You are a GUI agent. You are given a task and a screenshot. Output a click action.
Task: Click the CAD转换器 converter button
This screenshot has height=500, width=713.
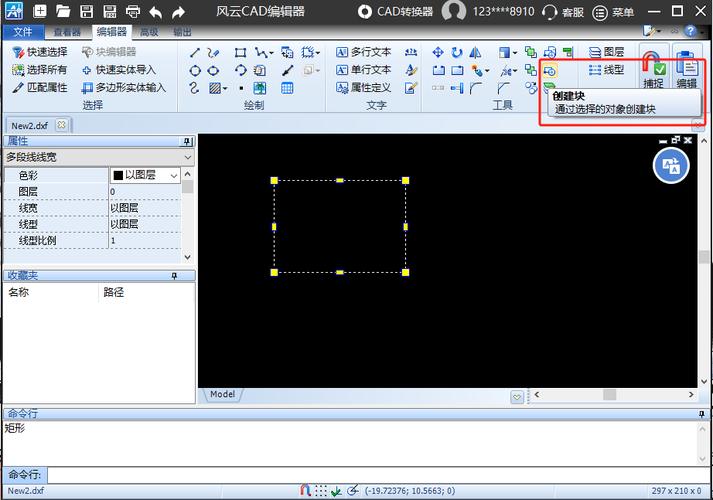pyautogui.click(x=397, y=12)
